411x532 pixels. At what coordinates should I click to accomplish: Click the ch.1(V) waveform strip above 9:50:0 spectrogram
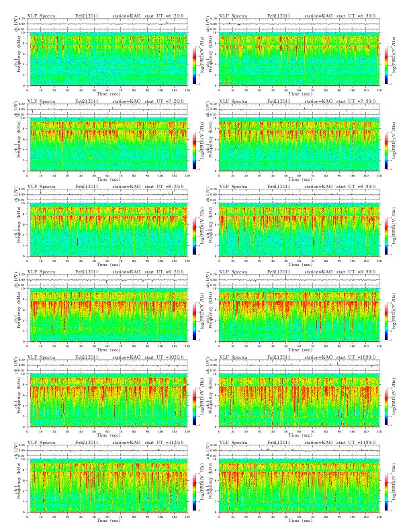[x=299, y=280]
